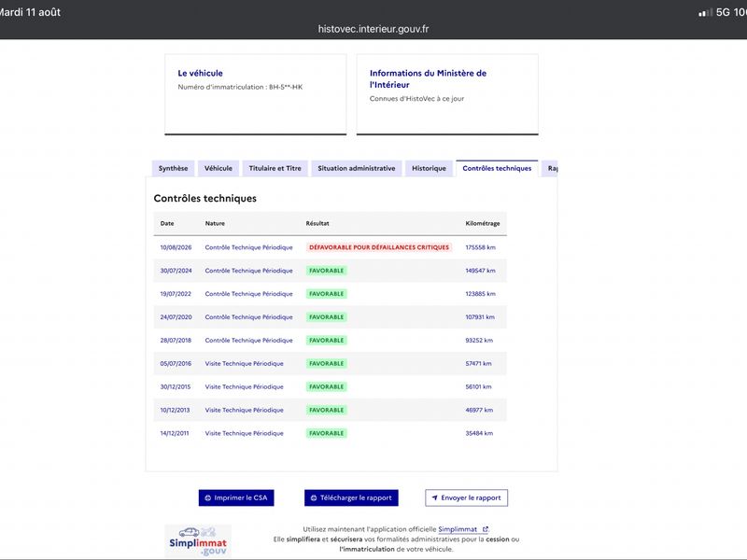The image size is (747, 560).
Task: Click the Télécharger le rapport button
Action: (351, 497)
